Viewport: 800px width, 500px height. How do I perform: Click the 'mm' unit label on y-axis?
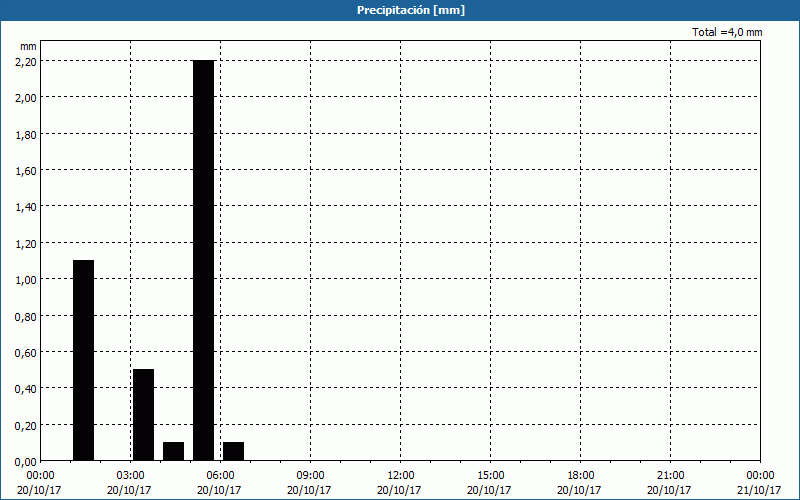[x=29, y=46]
